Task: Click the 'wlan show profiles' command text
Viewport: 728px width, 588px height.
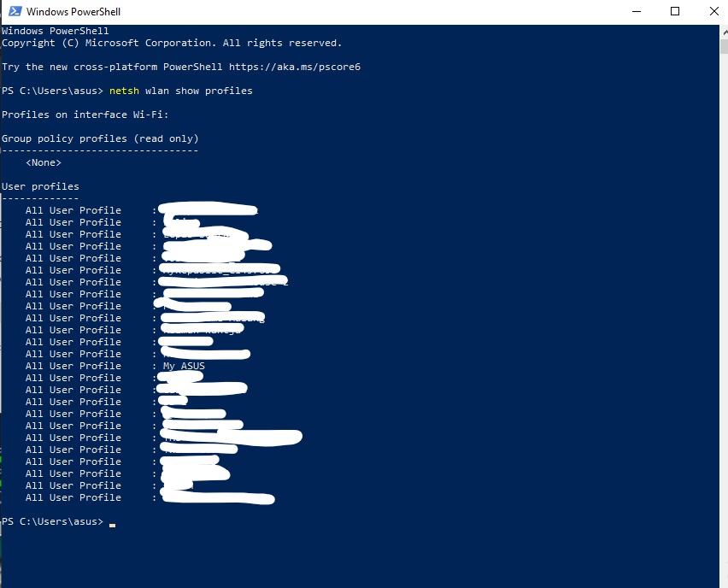Action: (199, 91)
